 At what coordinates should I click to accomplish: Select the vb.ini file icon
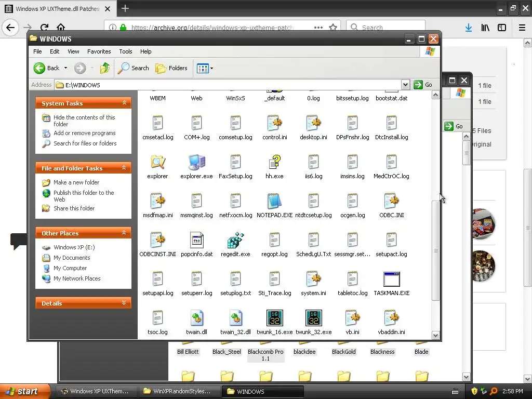(x=352, y=318)
